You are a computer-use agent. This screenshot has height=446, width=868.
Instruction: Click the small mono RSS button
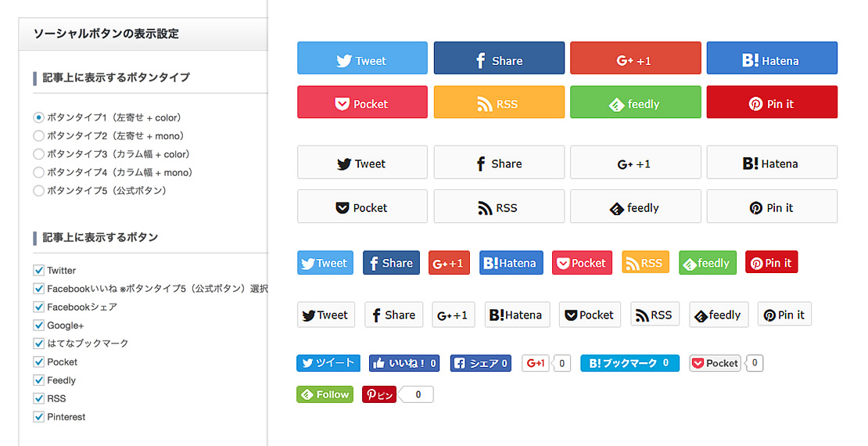point(655,315)
